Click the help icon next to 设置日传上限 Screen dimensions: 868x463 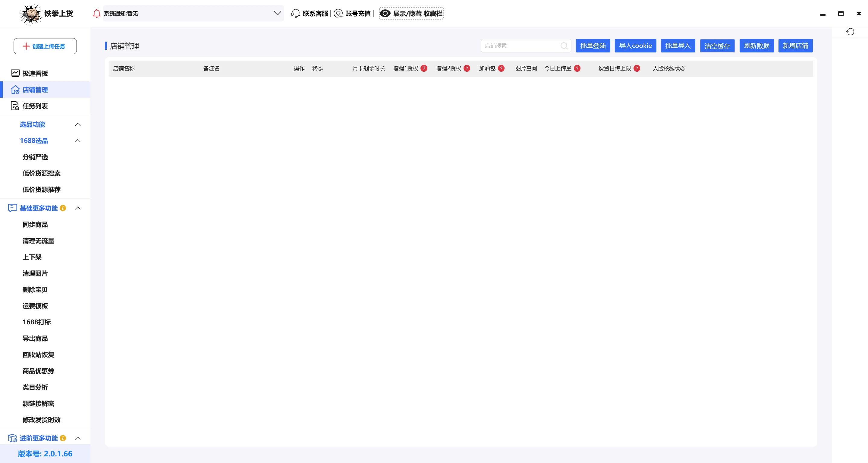[x=637, y=68]
